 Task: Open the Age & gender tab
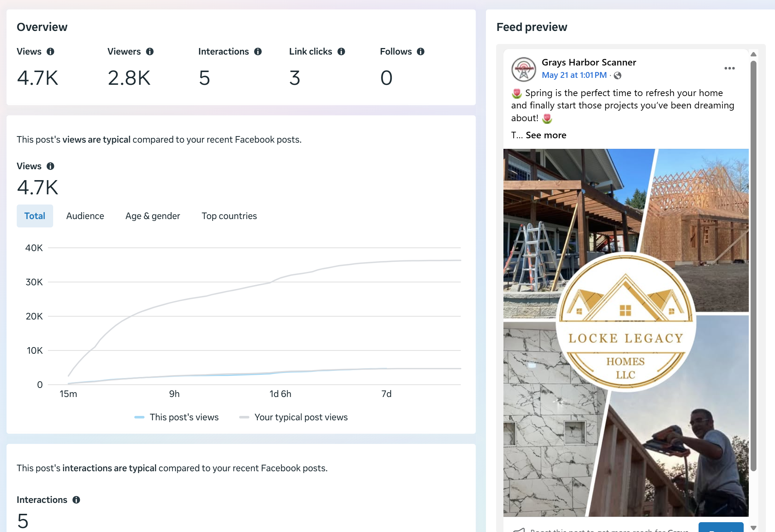coord(153,216)
